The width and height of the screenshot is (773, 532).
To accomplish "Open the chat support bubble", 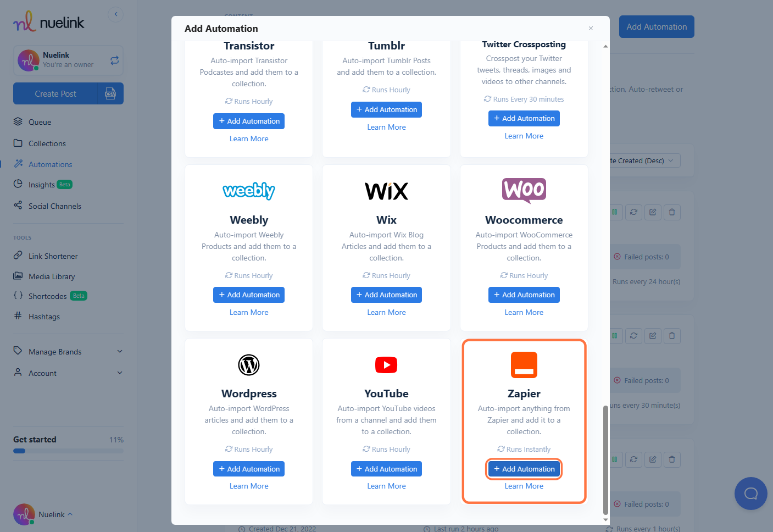I will 750,494.
